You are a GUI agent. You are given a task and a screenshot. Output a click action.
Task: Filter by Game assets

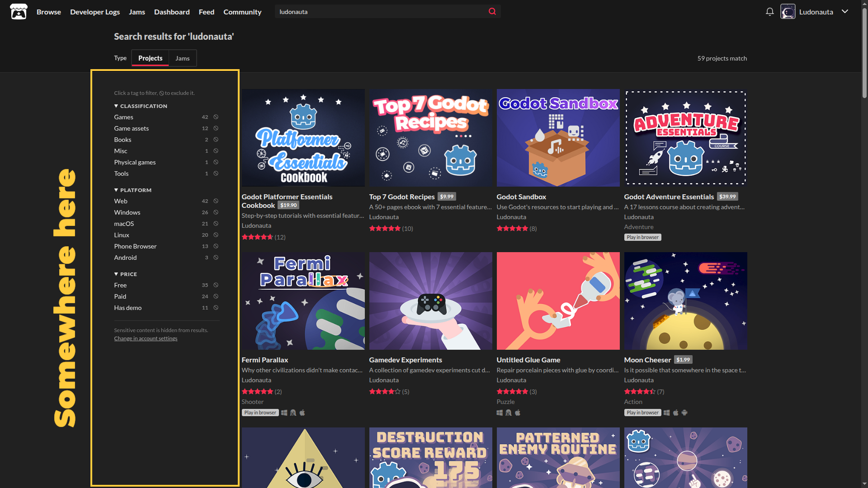131,128
